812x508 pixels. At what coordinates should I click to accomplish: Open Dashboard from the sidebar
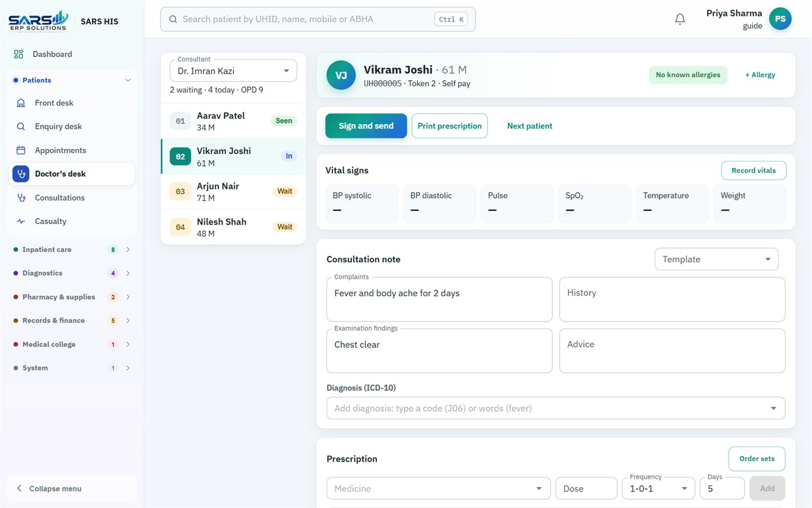coord(72,54)
